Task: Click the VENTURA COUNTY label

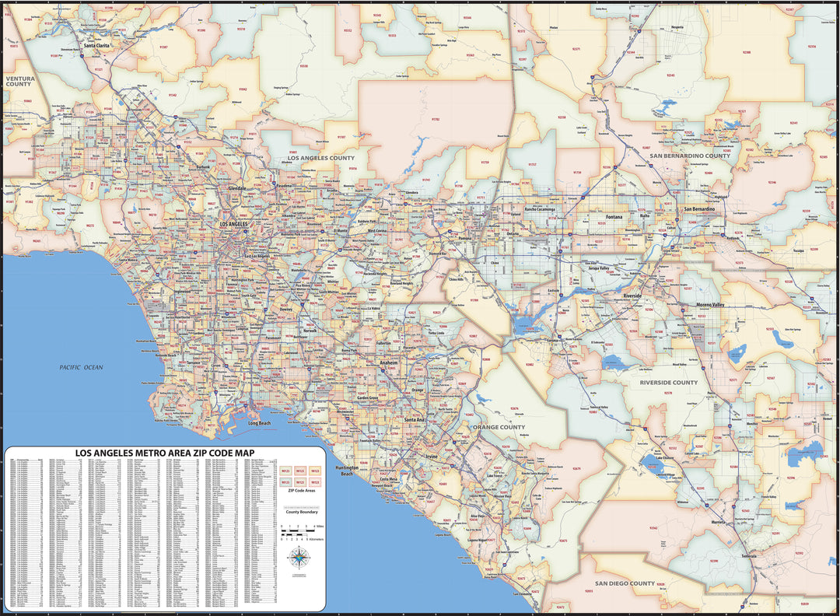Action: tap(19, 82)
